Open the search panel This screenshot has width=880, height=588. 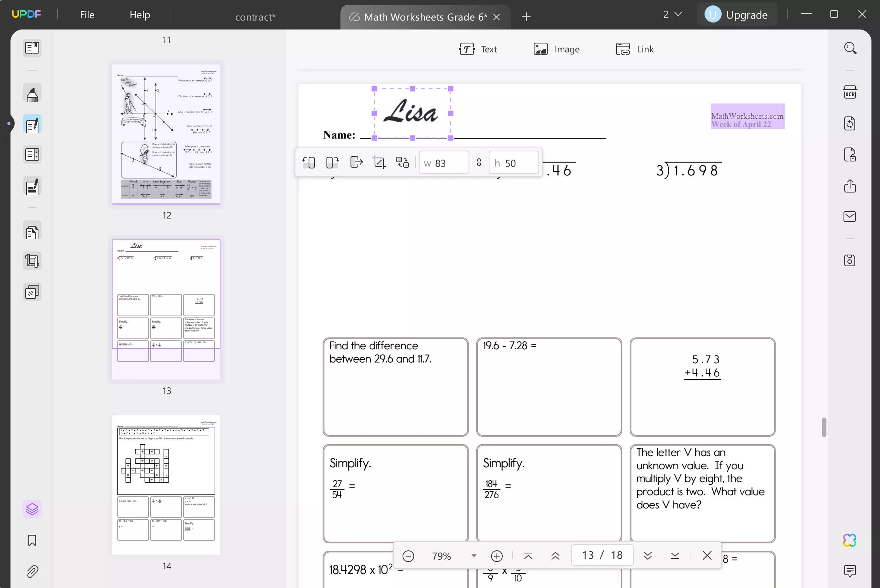850,48
